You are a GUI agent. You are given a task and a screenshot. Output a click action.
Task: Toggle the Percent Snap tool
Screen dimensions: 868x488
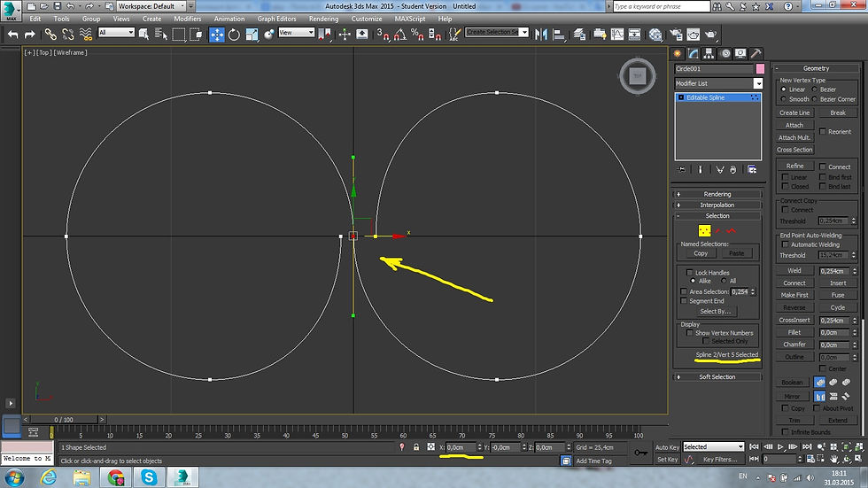(x=417, y=35)
